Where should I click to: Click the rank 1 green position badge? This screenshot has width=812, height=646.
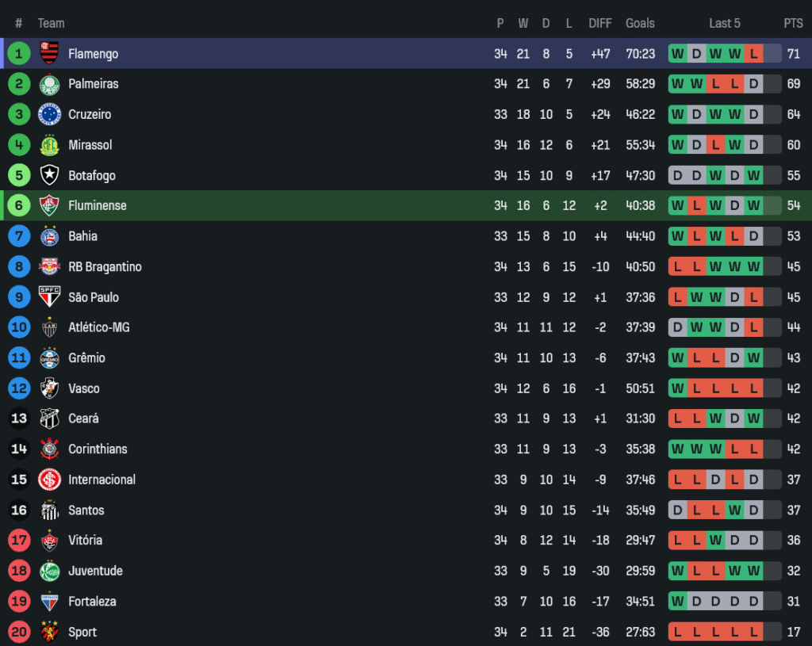point(19,54)
